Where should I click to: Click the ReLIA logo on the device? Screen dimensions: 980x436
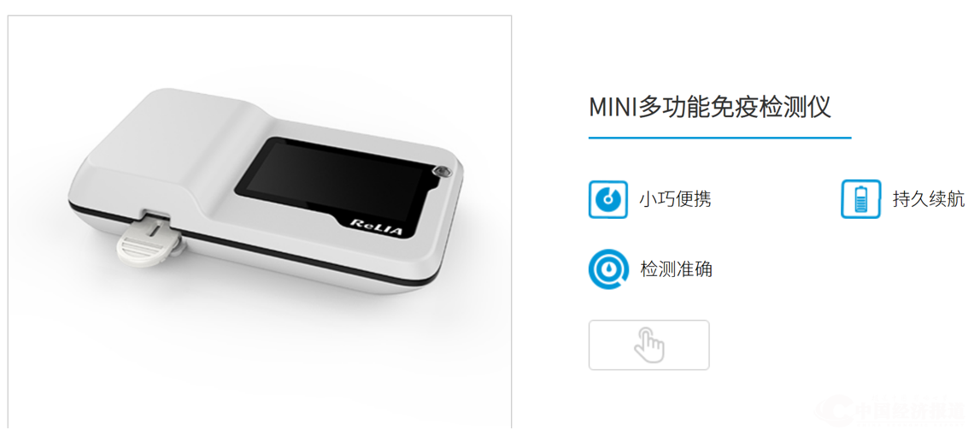pos(377,227)
